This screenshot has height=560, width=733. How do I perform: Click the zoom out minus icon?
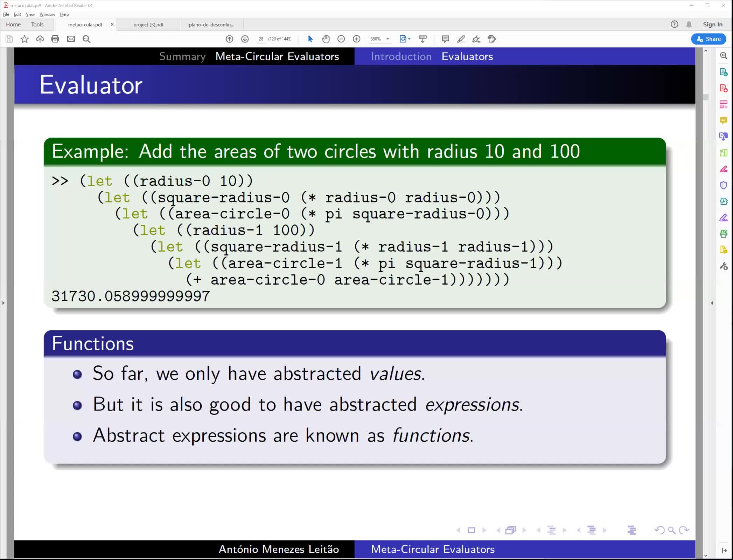click(341, 39)
